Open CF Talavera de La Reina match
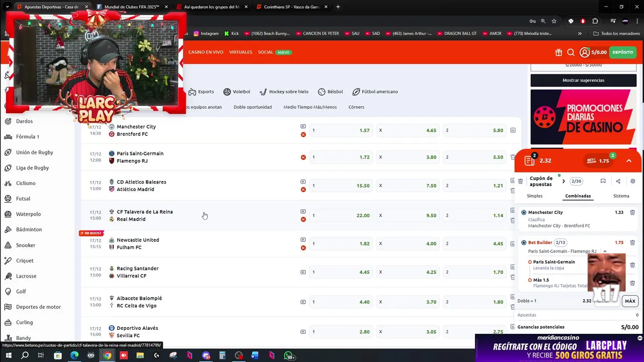The image size is (644, 362). [144, 216]
